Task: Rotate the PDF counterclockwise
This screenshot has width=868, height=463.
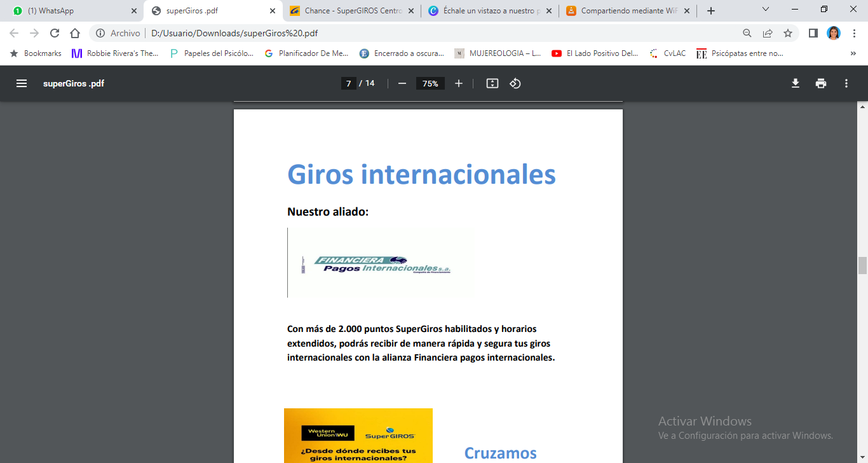Action: (x=515, y=83)
